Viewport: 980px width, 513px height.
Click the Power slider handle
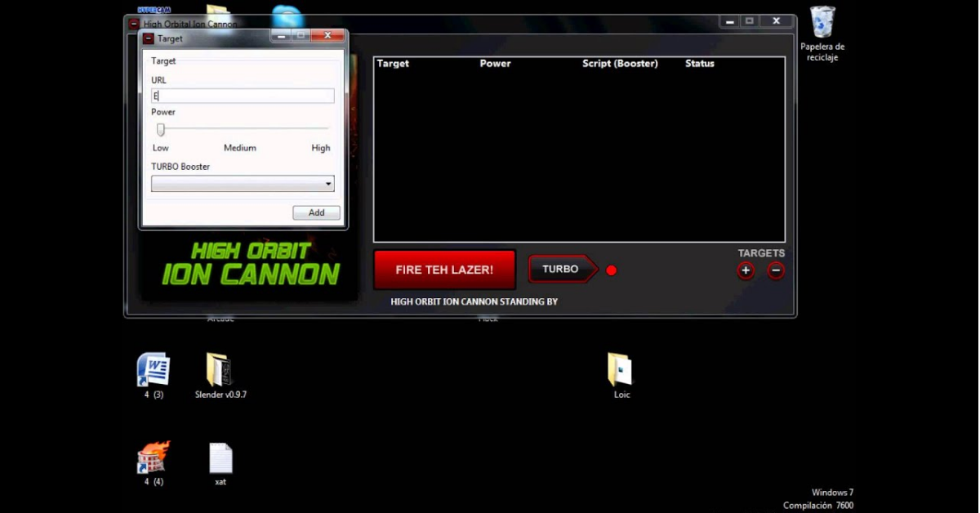(x=161, y=129)
